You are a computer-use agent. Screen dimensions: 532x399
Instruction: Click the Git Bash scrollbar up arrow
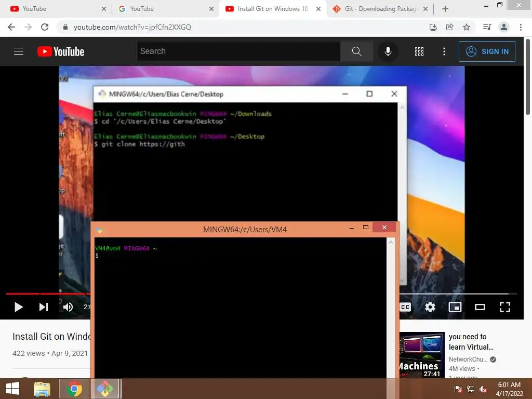pyautogui.click(x=391, y=242)
